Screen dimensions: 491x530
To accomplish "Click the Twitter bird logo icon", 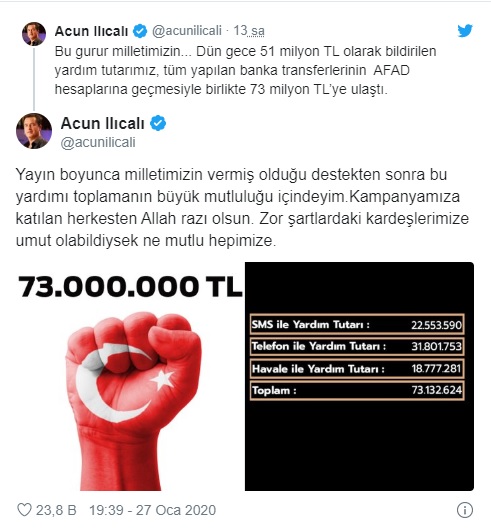I will coord(465,31).
